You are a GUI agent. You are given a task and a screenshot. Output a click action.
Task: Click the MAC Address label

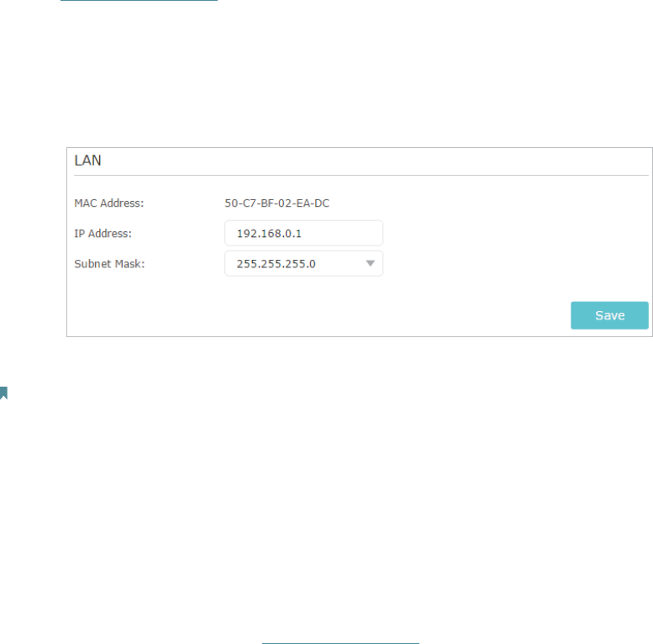click(x=109, y=203)
